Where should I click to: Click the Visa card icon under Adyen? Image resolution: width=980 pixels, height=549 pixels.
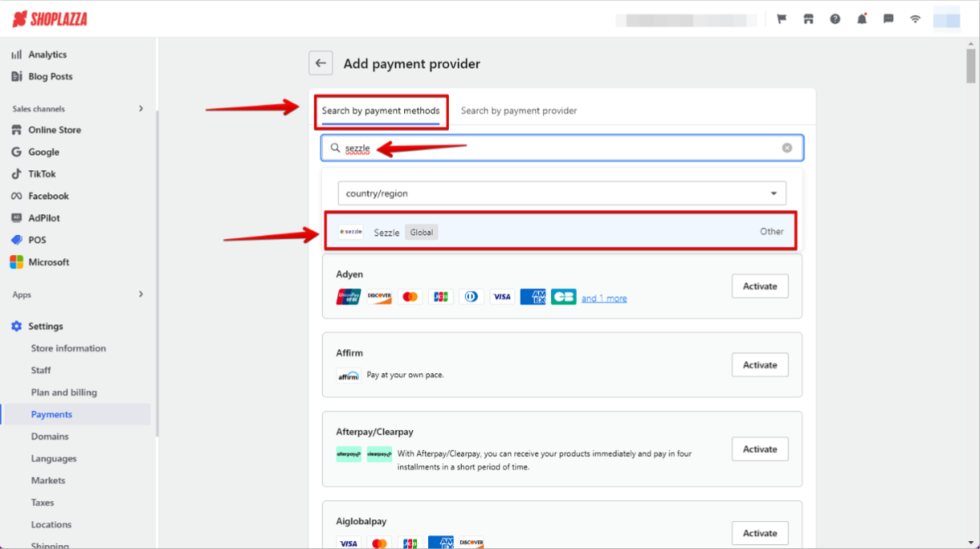(x=502, y=296)
